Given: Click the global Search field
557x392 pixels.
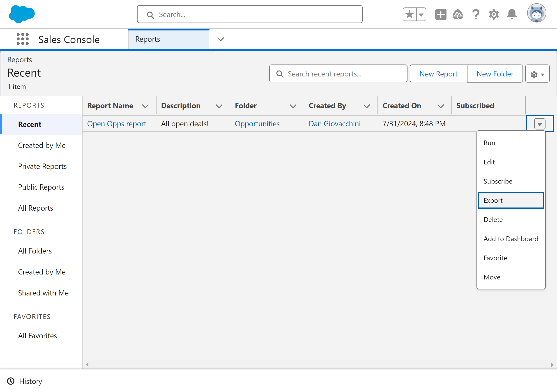Looking at the screenshot, I should coord(250,14).
